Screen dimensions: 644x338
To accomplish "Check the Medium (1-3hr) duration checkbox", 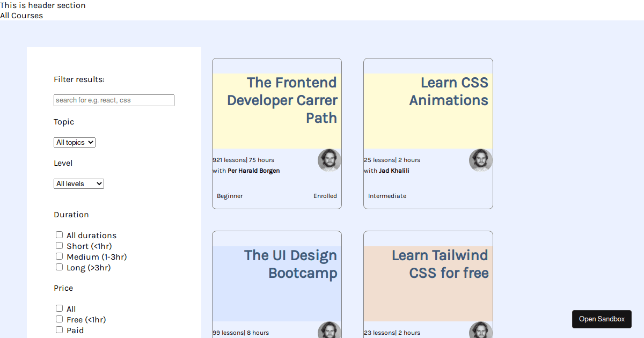I will pos(60,256).
